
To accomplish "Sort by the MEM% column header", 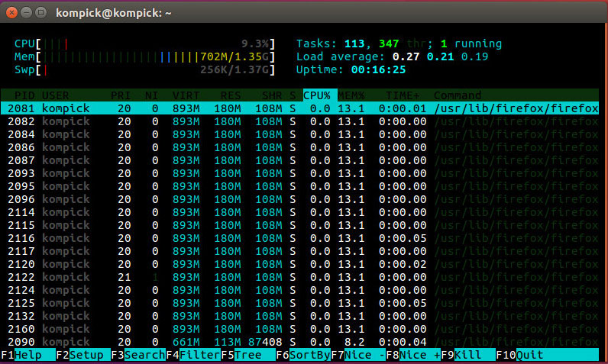I will 351,95.
